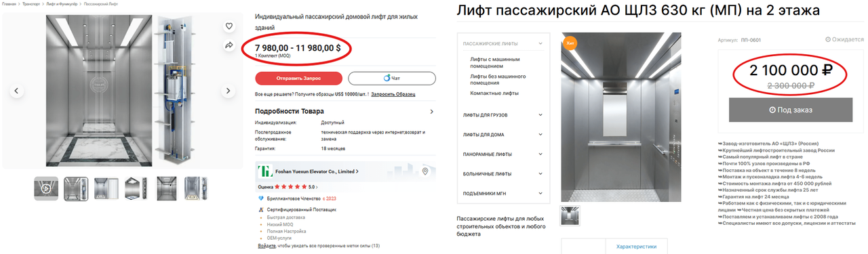The image size is (868, 254).
Task: Expand ПАНОРАМНЫЕ ЛИФТЫ category
Action: coord(502,154)
